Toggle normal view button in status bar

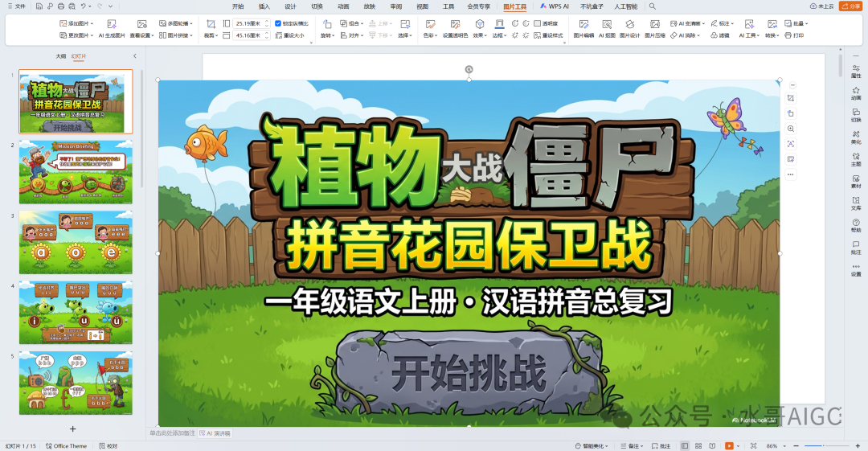685,446
